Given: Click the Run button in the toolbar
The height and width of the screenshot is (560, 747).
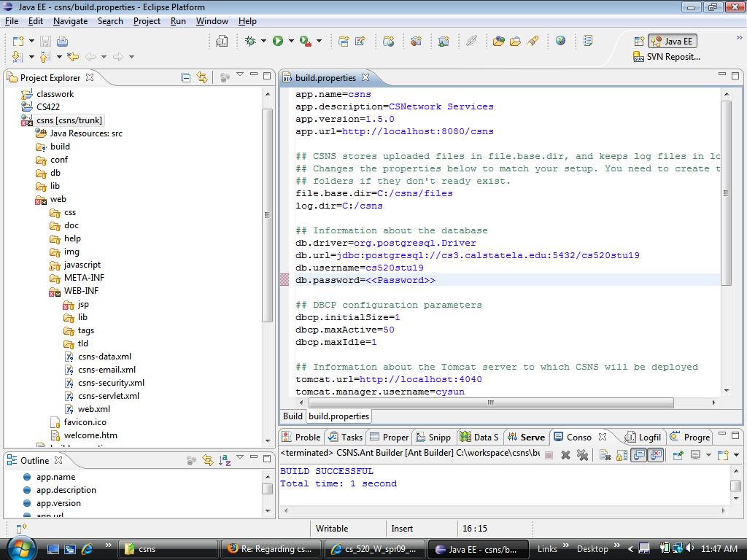Looking at the screenshot, I should [278, 42].
